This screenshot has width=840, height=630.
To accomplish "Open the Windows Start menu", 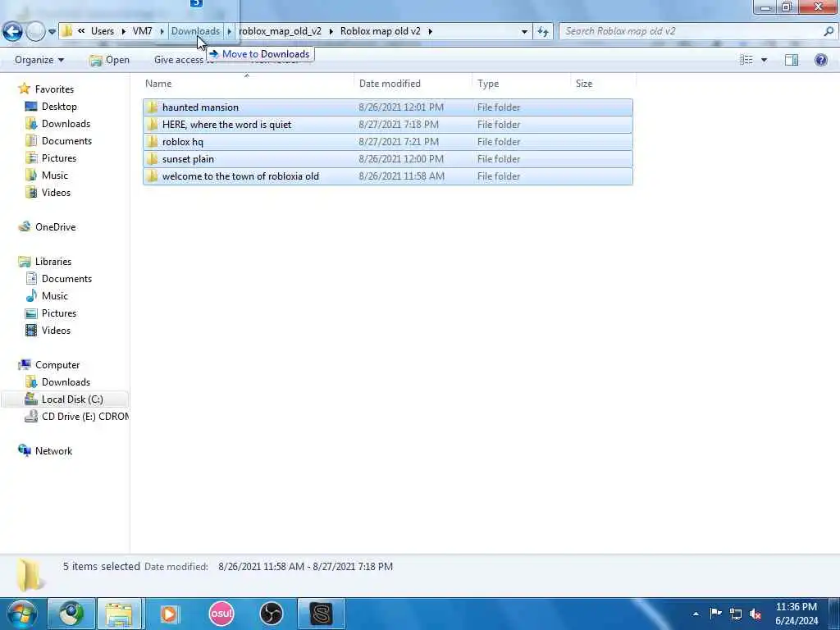I will click(x=21, y=614).
